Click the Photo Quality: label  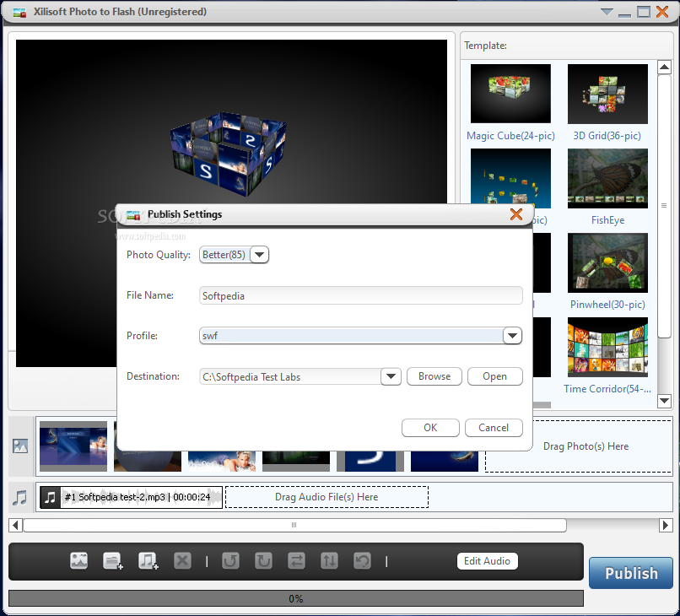pos(159,255)
